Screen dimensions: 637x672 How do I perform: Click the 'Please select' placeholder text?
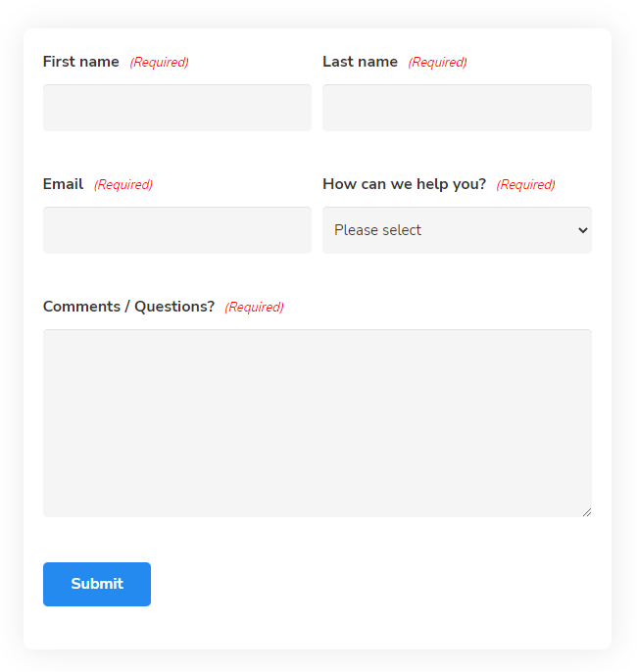coord(377,230)
